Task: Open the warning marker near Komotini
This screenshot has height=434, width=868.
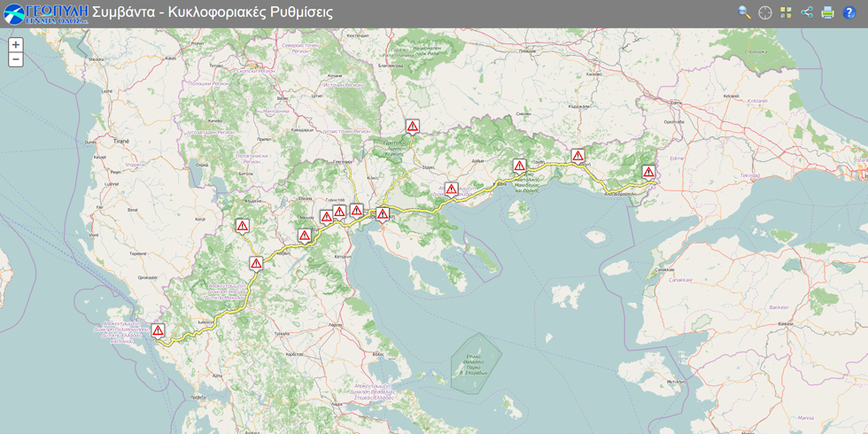Action: click(577, 156)
